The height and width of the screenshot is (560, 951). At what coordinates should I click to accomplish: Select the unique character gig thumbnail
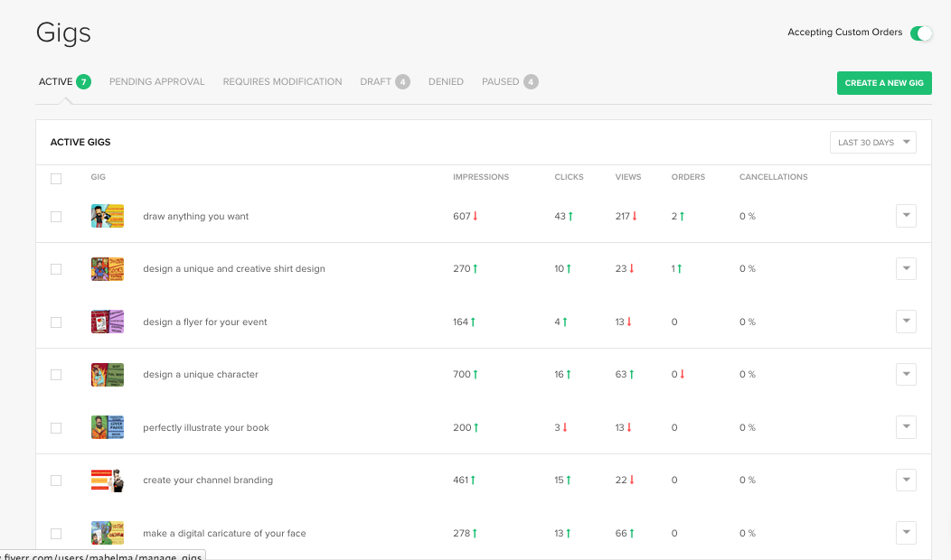pyautogui.click(x=107, y=375)
